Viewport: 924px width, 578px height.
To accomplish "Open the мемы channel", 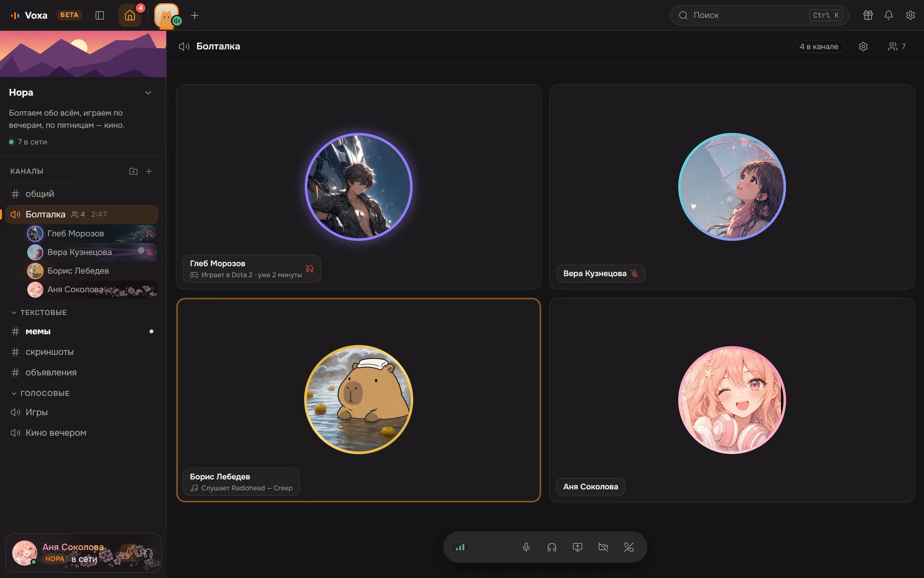I will (x=81, y=332).
